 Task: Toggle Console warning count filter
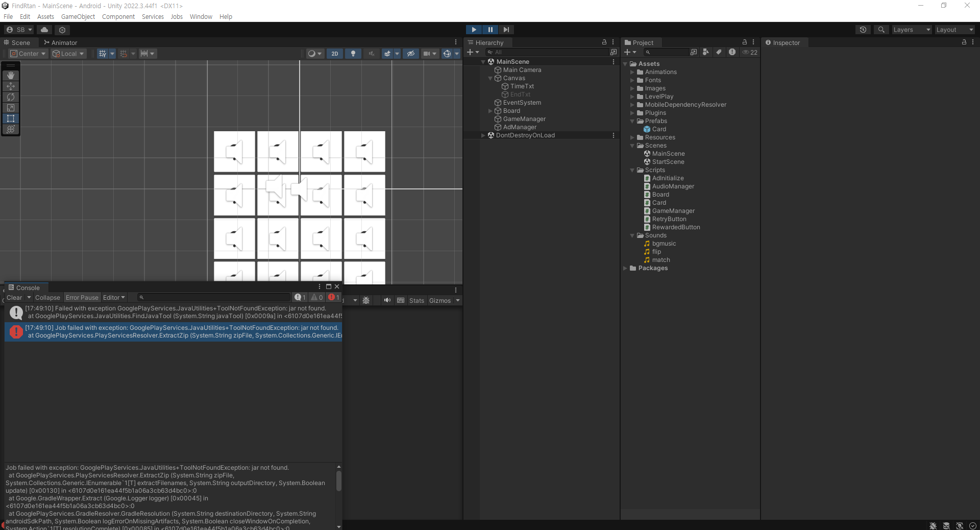point(317,297)
